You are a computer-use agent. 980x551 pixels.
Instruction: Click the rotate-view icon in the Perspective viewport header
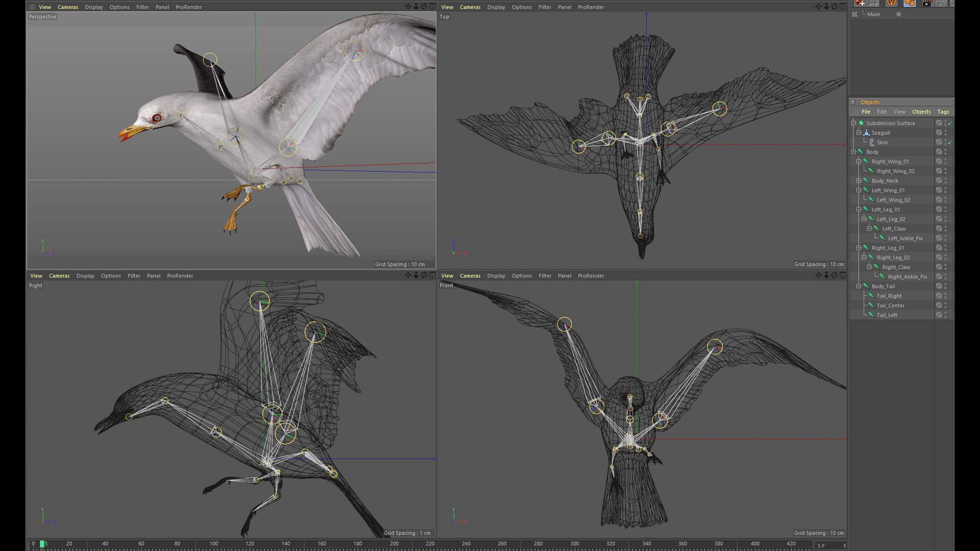pos(424,7)
